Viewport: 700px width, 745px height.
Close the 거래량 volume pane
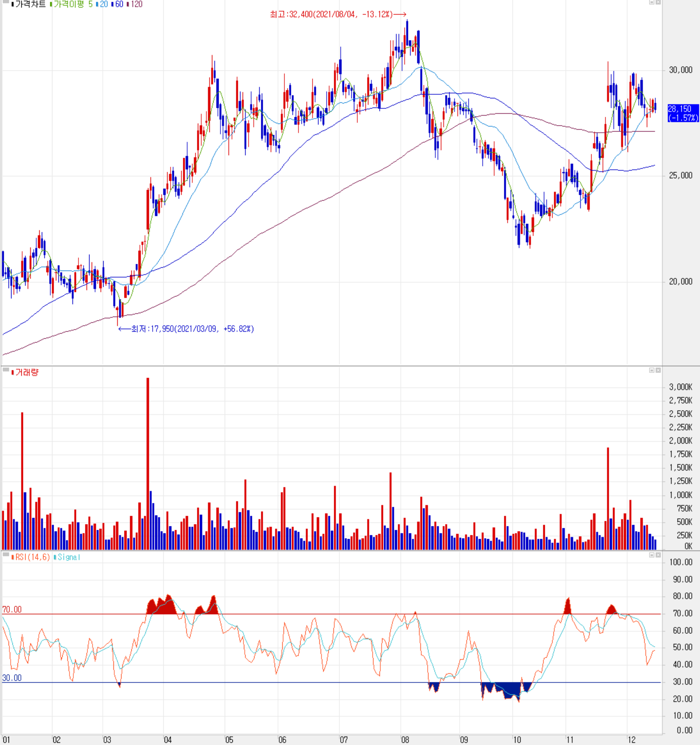(x=658, y=370)
